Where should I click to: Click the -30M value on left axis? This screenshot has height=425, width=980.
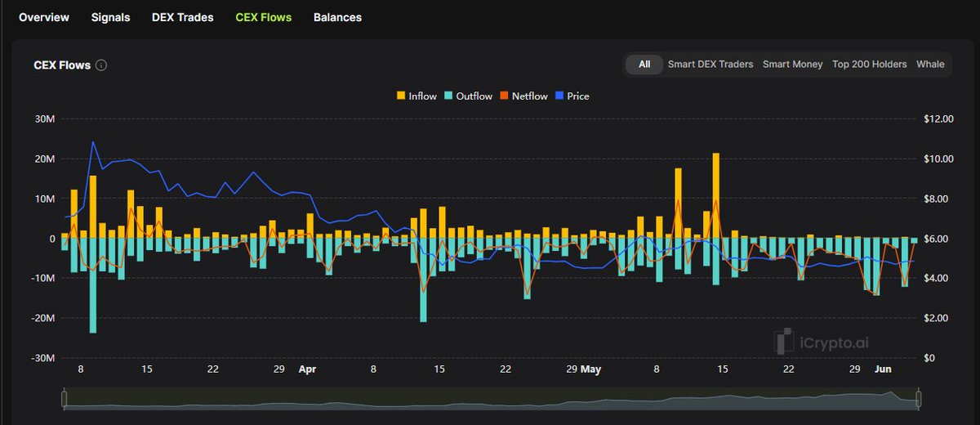pyautogui.click(x=43, y=359)
